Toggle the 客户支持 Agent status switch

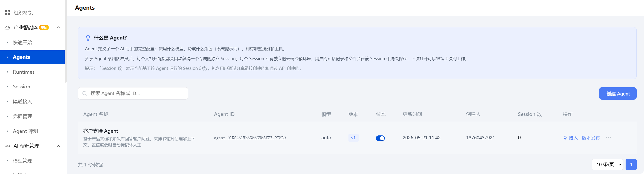(380, 138)
